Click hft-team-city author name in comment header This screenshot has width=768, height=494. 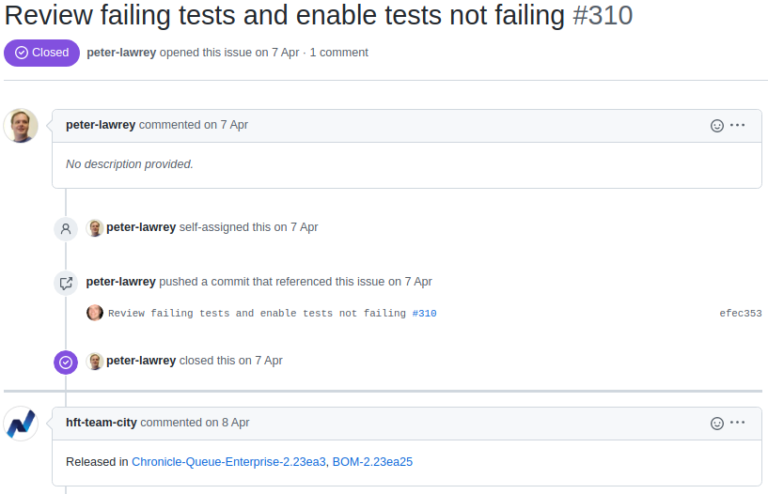pyautogui.click(x=101, y=423)
